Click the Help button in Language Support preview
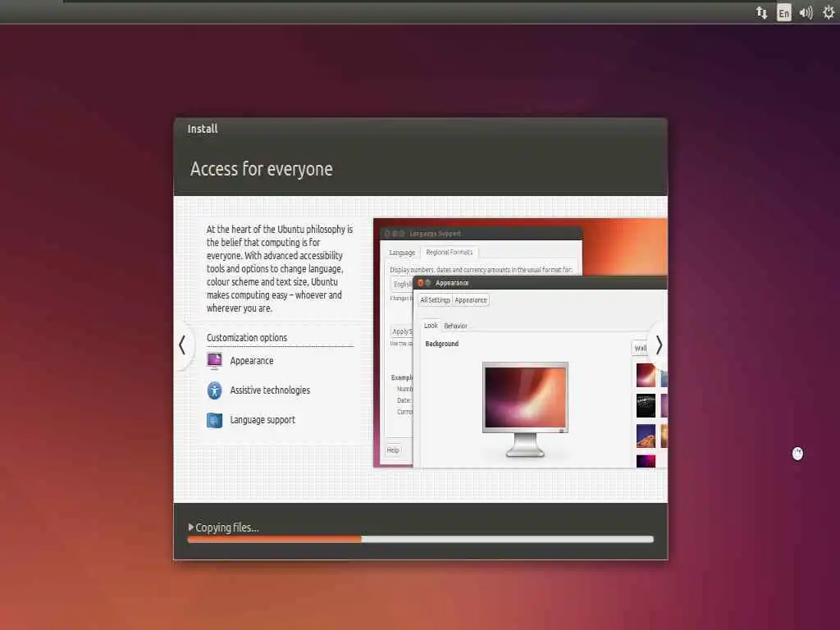Image resolution: width=840 pixels, height=630 pixels. [x=393, y=450]
